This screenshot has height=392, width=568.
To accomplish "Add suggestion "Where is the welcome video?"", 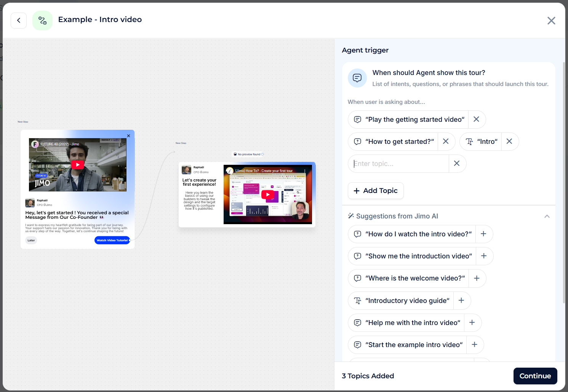I will 477,278.
